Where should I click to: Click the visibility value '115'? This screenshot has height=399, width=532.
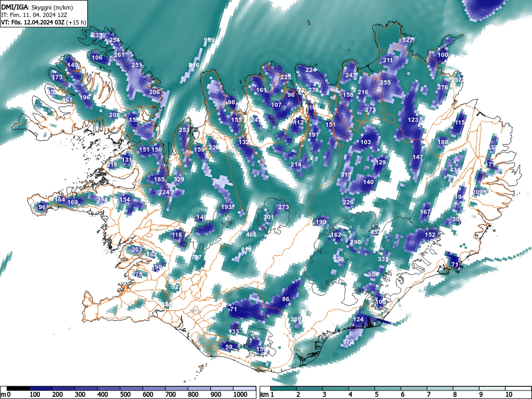[x=460, y=123]
